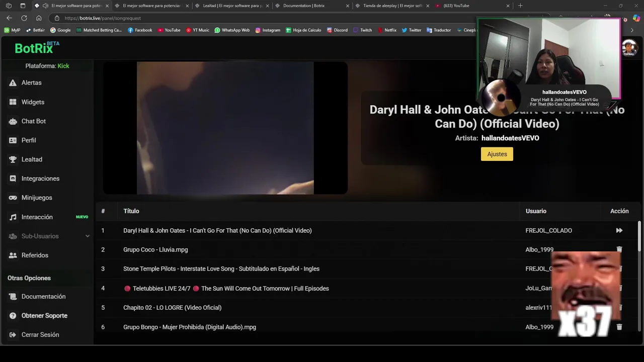Click the Usuario column header
Screen dimensions: 644x362
click(x=536, y=211)
